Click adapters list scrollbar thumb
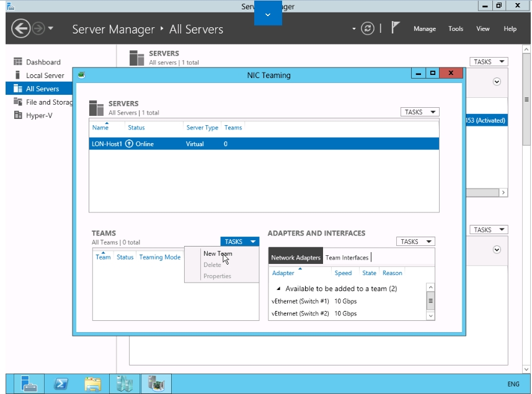Screen dimensions: 532x394 click(430, 300)
